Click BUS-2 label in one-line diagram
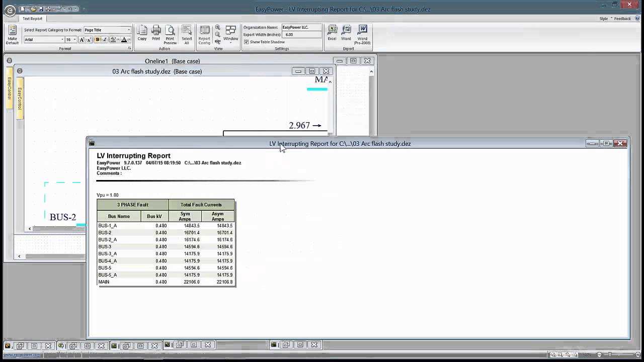The width and height of the screenshot is (644, 362). [63, 217]
